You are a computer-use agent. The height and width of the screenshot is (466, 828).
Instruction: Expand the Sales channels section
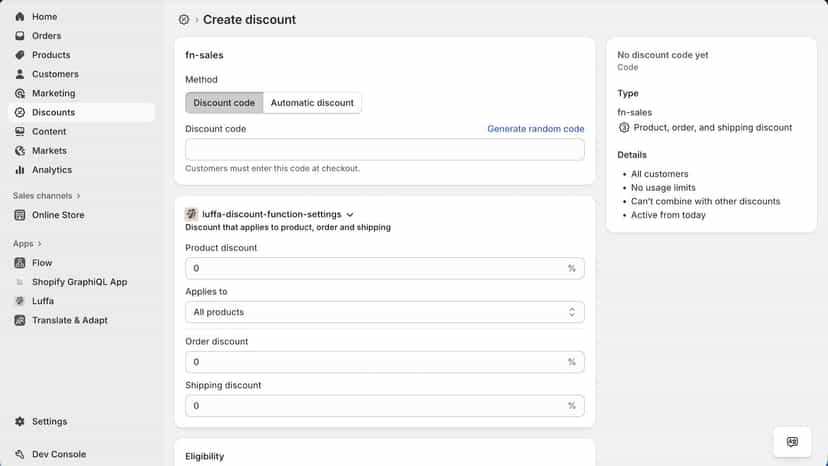point(46,195)
